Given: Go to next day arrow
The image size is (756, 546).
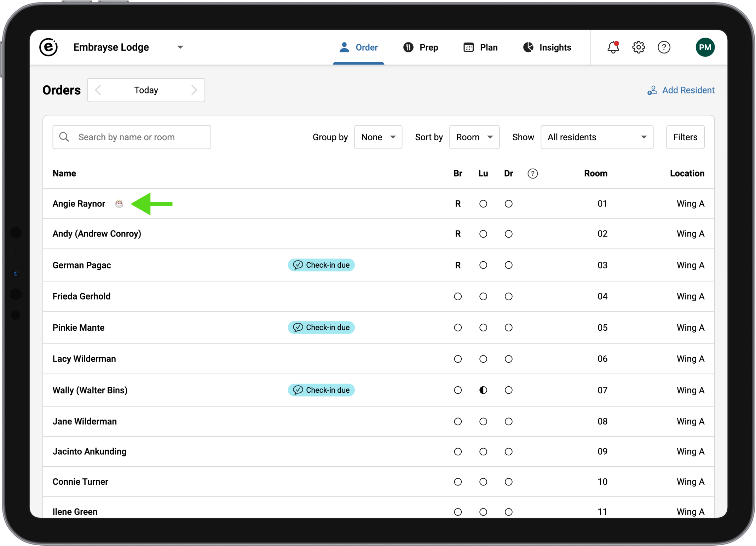Looking at the screenshot, I should click(x=194, y=90).
